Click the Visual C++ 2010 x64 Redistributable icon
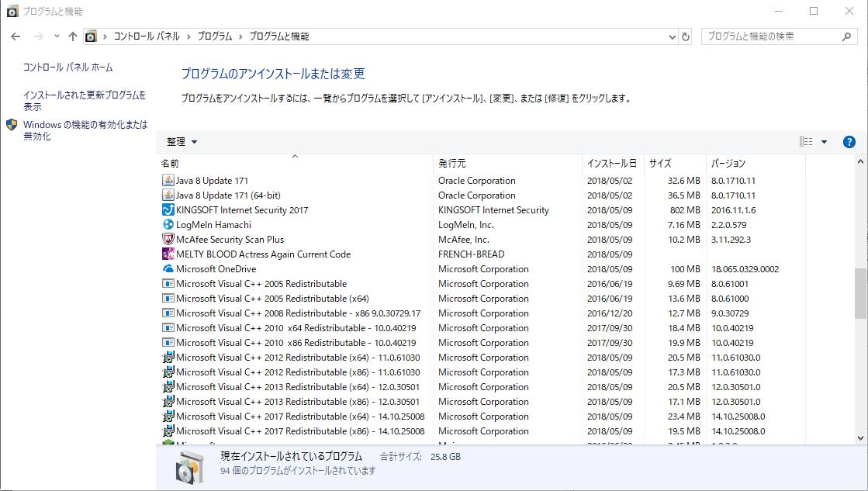Viewport: 868px width, 491px height. click(168, 327)
